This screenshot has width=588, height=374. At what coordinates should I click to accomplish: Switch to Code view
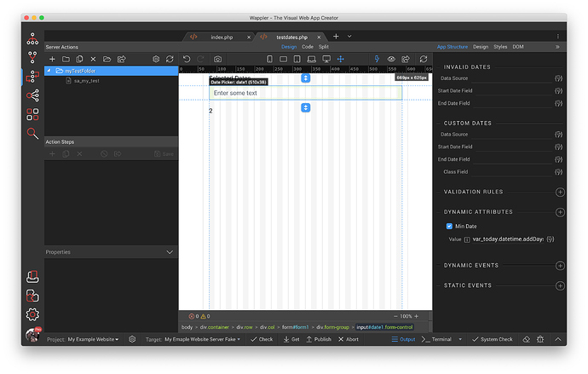pyautogui.click(x=308, y=47)
